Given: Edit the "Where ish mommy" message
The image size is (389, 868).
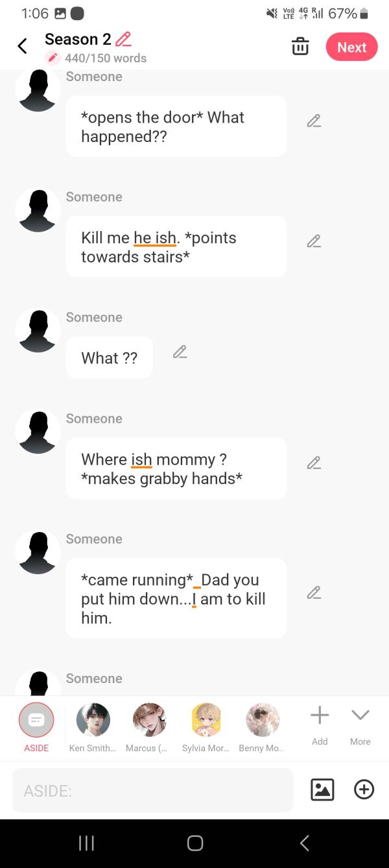Looking at the screenshot, I should coord(314,463).
